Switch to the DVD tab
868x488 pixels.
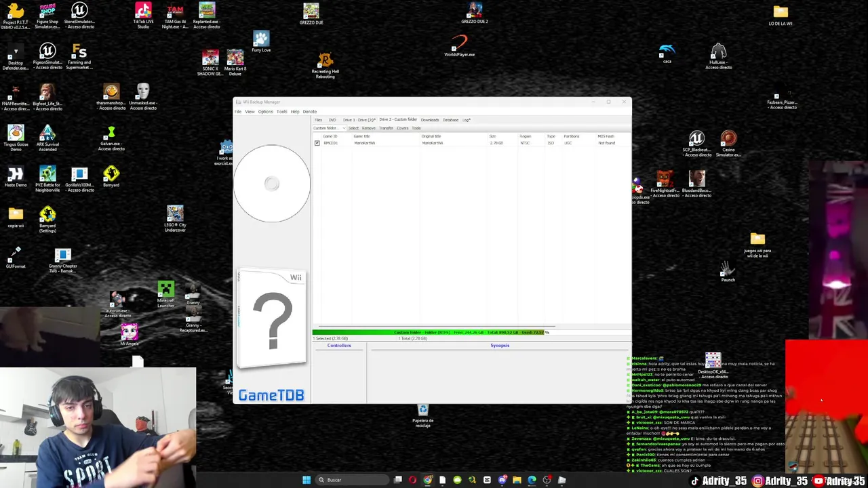tap(332, 120)
